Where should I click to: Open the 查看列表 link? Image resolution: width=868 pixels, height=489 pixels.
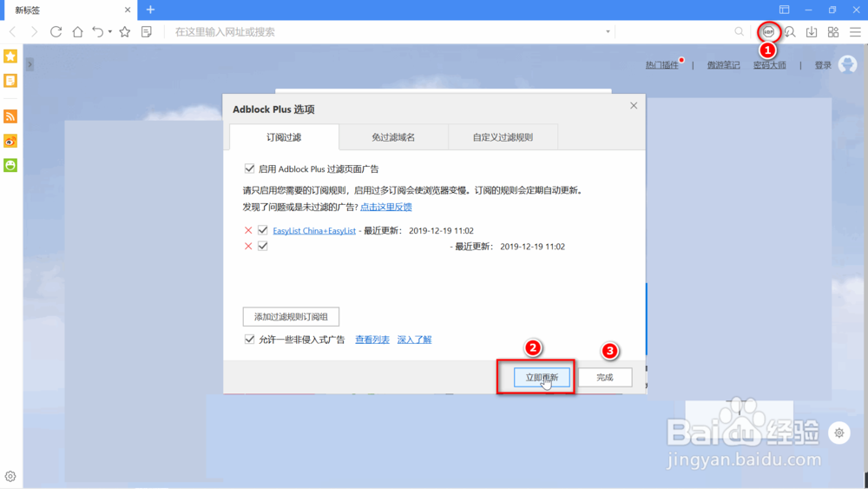click(x=372, y=340)
